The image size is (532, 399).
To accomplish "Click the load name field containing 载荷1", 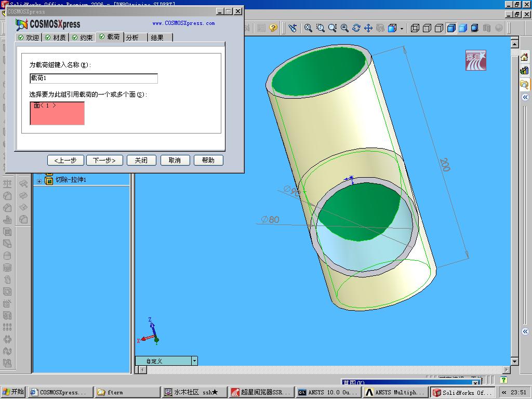I will 94,78.
